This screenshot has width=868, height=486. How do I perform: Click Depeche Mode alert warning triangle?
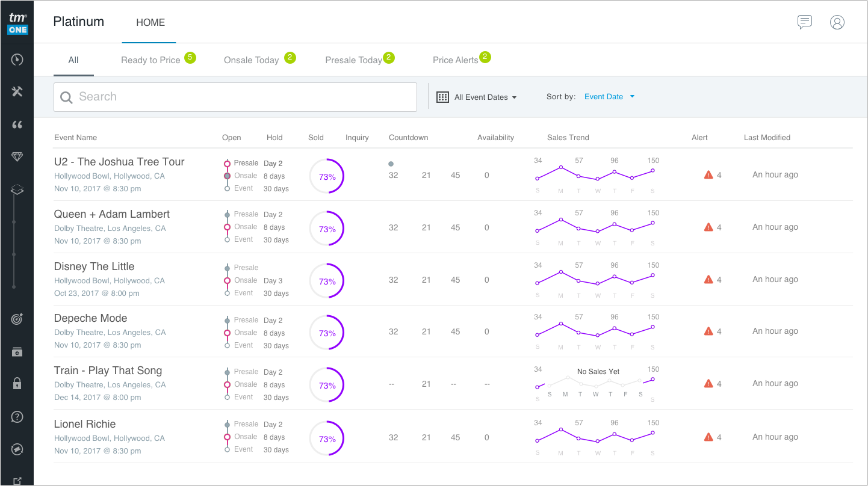[708, 331]
